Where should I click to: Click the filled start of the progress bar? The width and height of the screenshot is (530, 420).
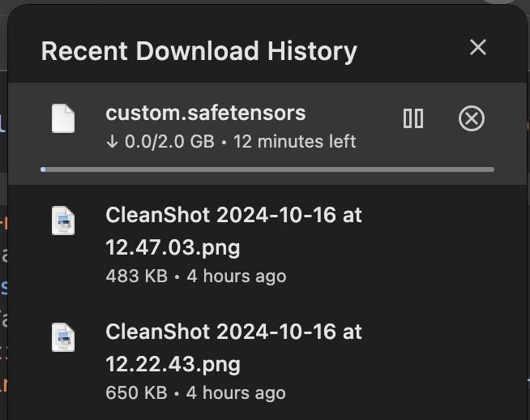coord(43,169)
